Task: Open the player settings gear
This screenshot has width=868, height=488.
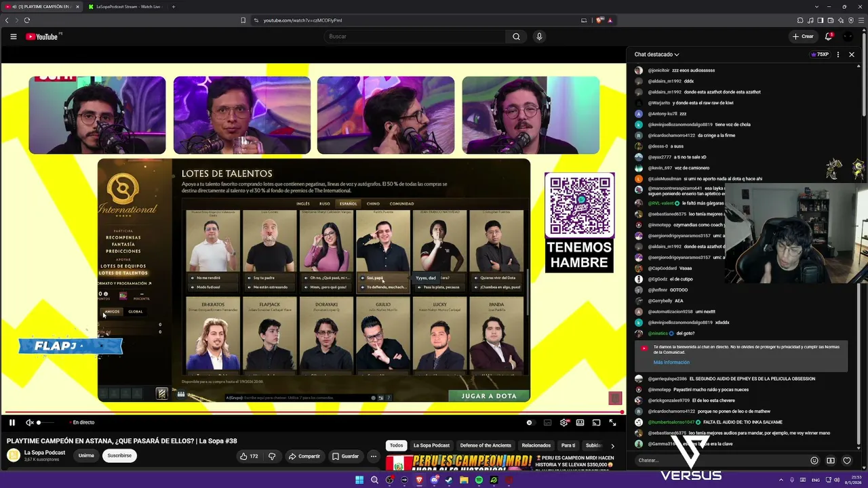Action: pos(564,422)
